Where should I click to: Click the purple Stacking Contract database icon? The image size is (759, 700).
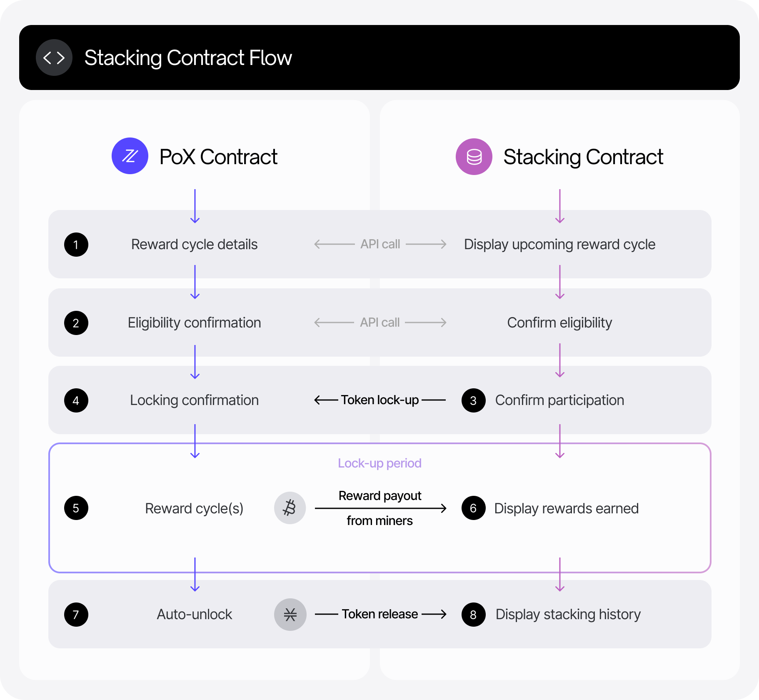pos(474,157)
